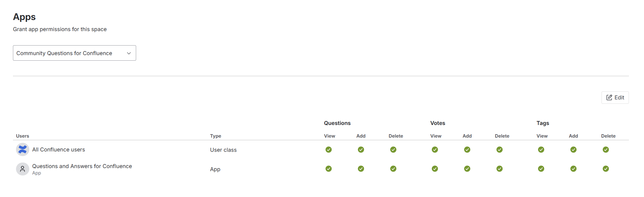The width and height of the screenshot is (644, 197).
Task: Click the Questions and Answers app avatar icon
Action: point(22,169)
